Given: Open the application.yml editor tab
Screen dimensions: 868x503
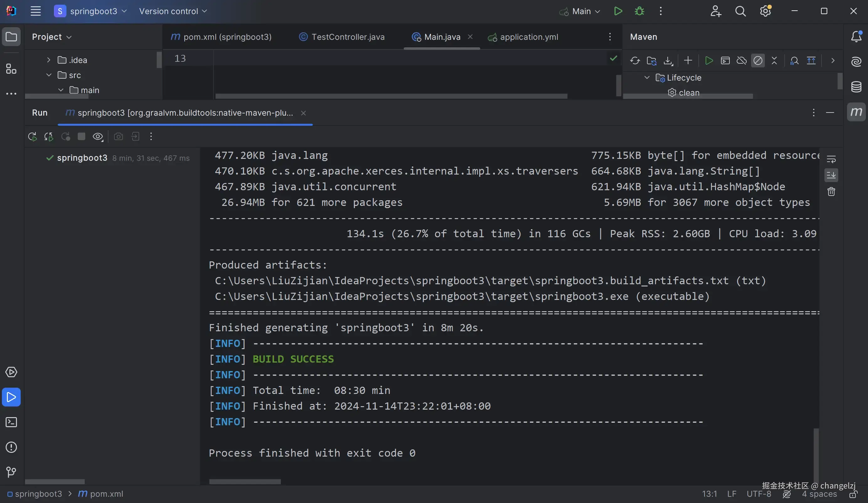Looking at the screenshot, I should (529, 37).
